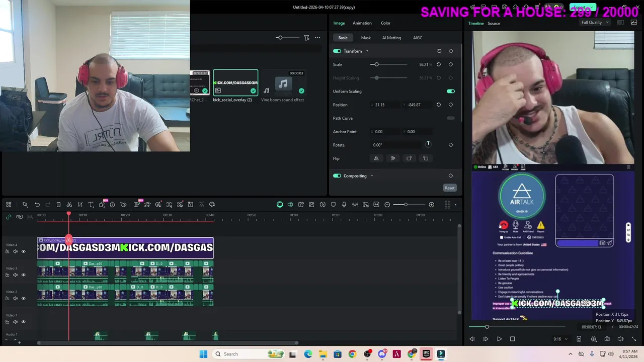Step back one frame in preview

click(x=472, y=339)
